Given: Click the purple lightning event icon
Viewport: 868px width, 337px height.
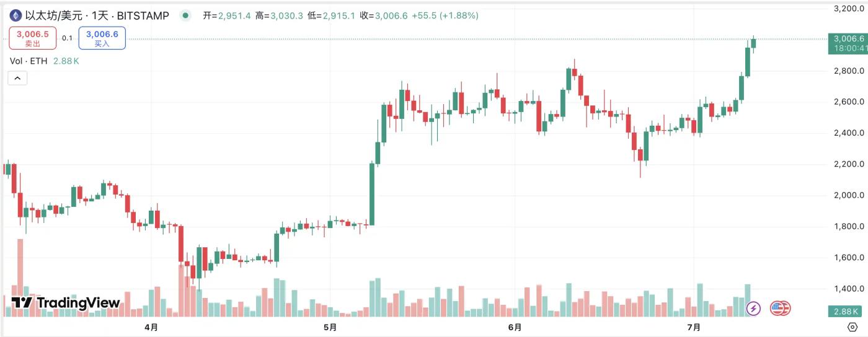Looking at the screenshot, I should (754, 308).
